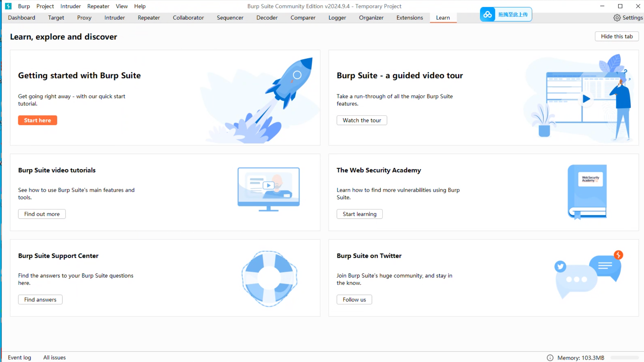
Task: Switch to the Decoder tab
Action: pos(267,18)
